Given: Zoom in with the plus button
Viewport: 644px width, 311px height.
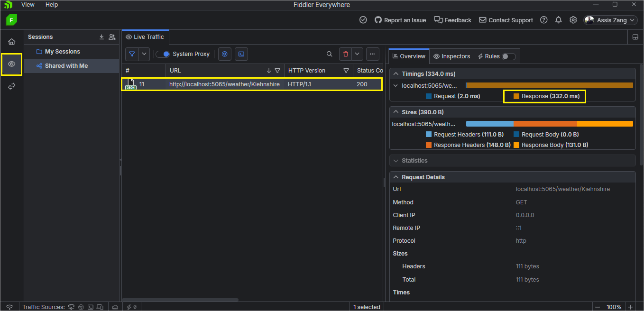Looking at the screenshot, I should [x=630, y=307].
